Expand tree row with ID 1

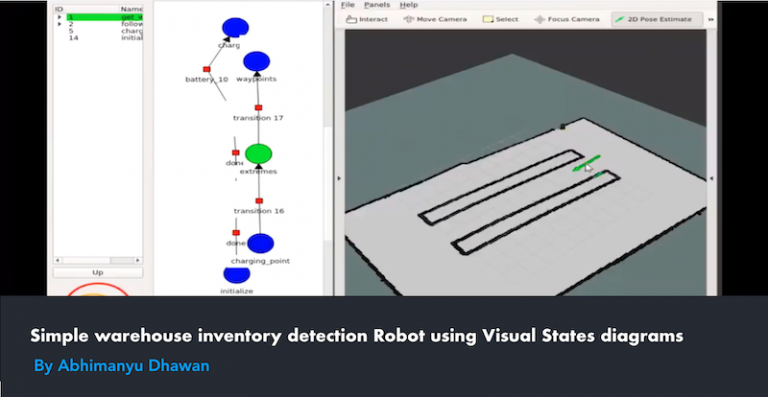60,18
